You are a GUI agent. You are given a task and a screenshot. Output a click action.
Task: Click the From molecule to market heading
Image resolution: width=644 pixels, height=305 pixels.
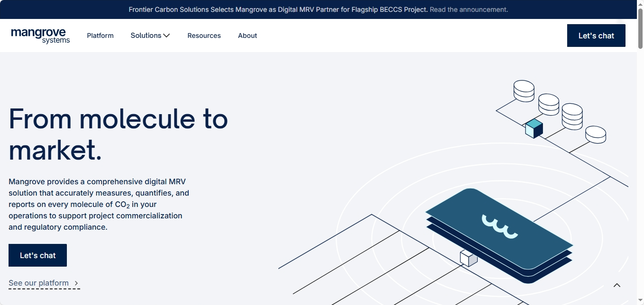tap(118, 134)
